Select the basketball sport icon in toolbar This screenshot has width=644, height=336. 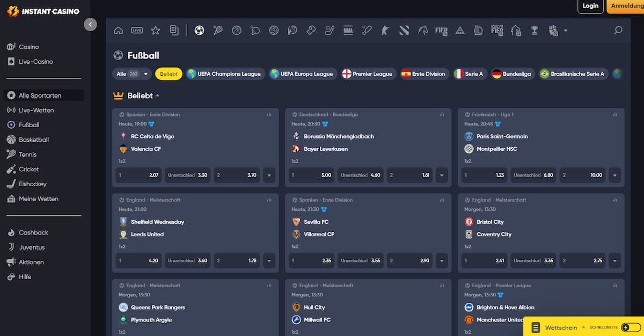(237, 31)
